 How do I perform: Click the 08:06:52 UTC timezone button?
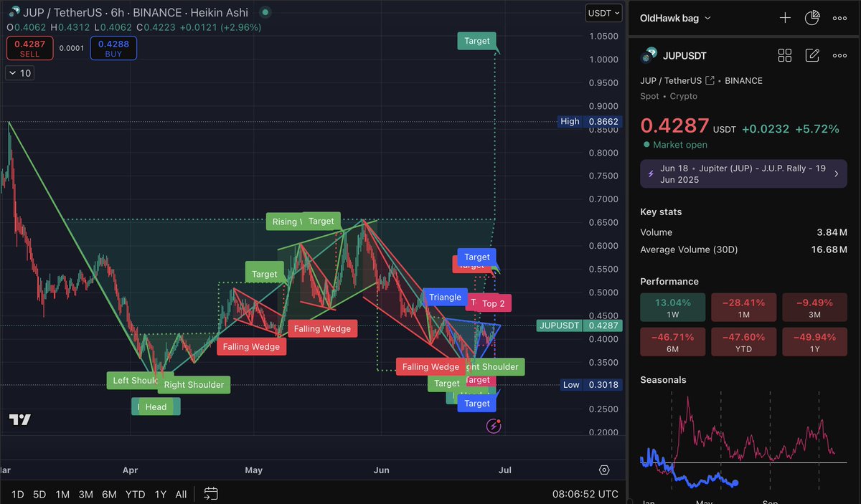(585, 494)
